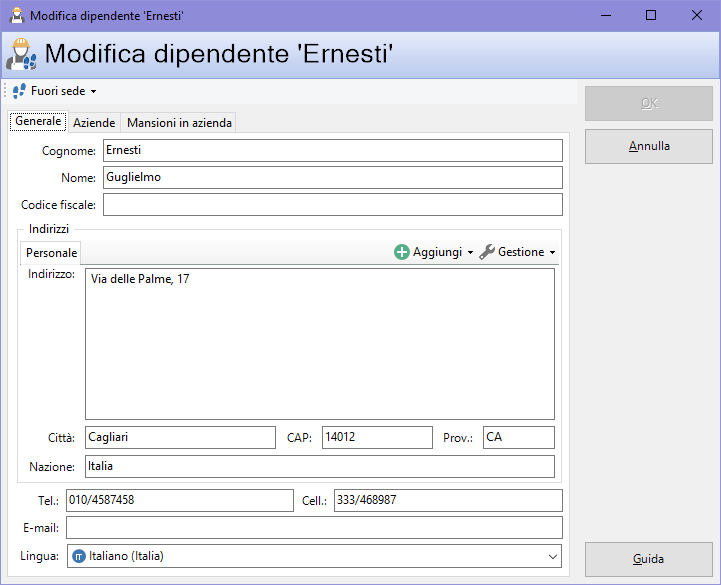This screenshot has width=721, height=585.
Task: Click the large employee header icon
Action: coord(22,55)
